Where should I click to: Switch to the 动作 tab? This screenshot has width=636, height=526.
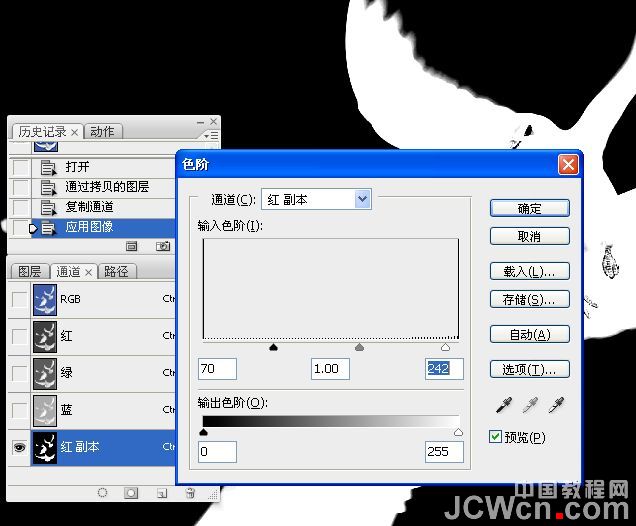pos(102,132)
